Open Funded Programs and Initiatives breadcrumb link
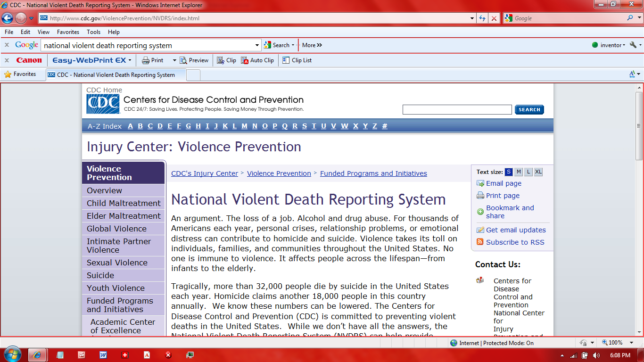Image resolution: width=644 pixels, height=362 pixels. (373, 173)
